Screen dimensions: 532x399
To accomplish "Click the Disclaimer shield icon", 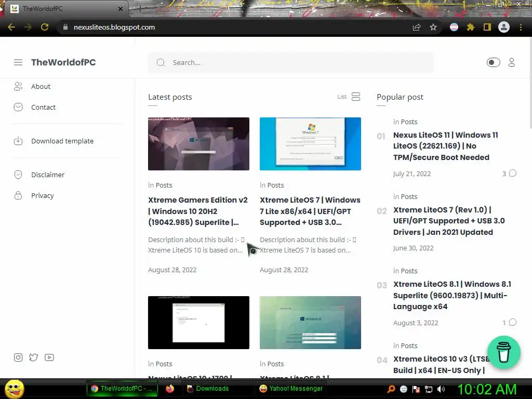I will pyautogui.click(x=18, y=175).
